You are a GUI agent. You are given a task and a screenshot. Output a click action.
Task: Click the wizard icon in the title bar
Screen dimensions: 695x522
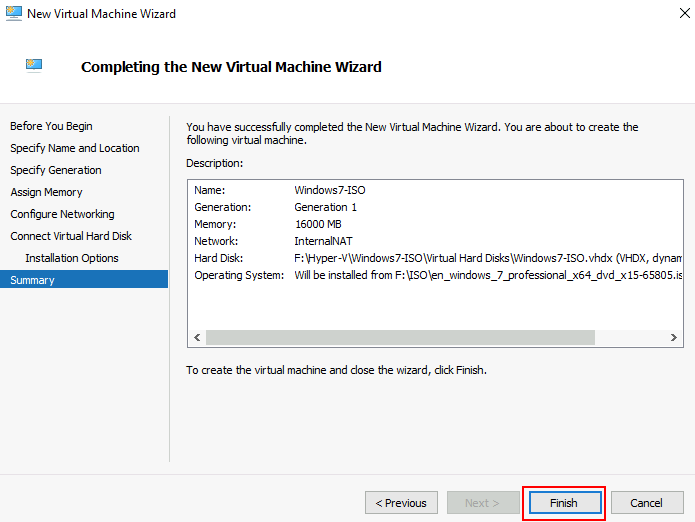coord(14,14)
